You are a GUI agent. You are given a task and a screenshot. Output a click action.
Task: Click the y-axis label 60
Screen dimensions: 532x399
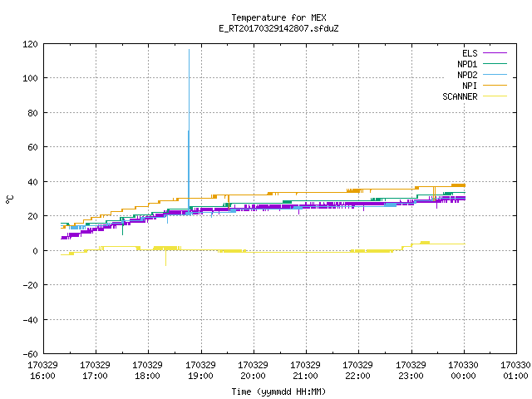pos(32,147)
